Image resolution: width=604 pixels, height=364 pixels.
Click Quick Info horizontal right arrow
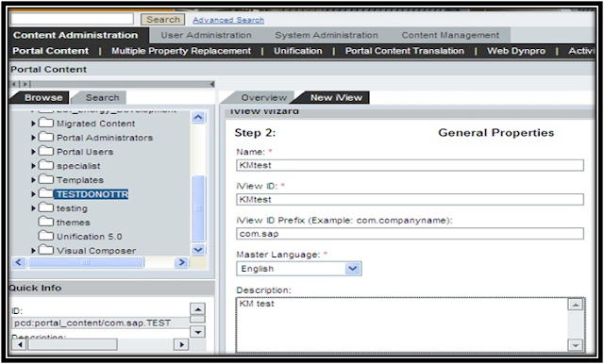(181, 344)
